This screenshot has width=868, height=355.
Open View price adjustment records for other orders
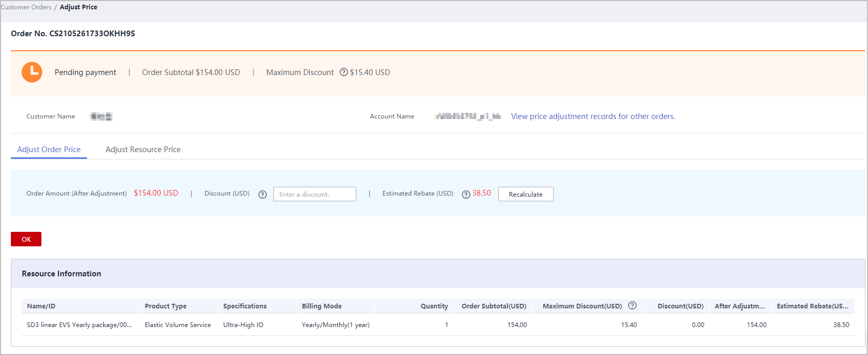point(592,116)
